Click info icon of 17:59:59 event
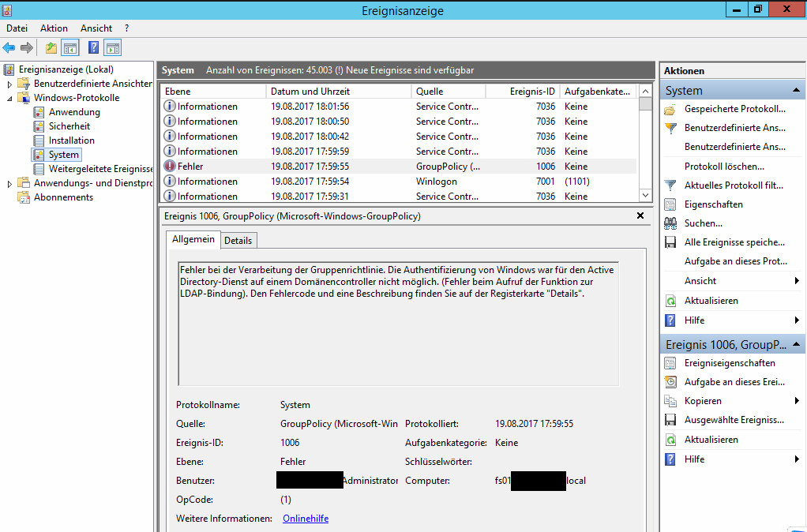Screen dimensions: 807x532 coord(170,152)
